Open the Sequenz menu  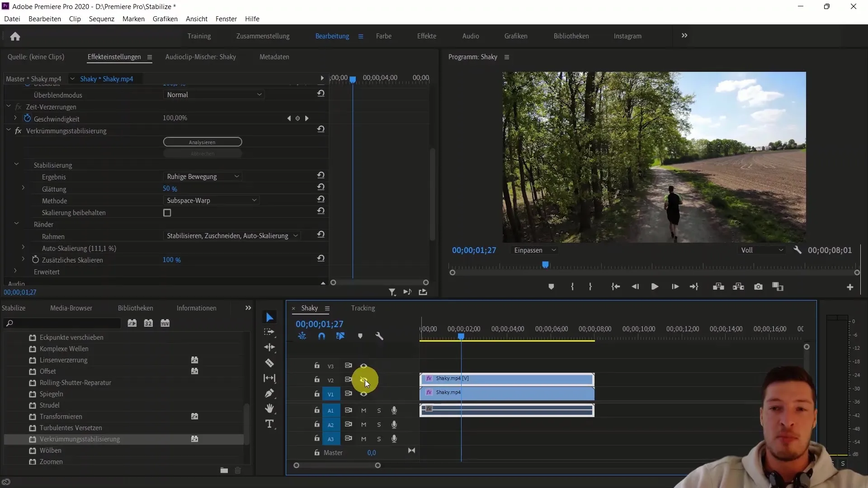pyautogui.click(x=102, y=19)
